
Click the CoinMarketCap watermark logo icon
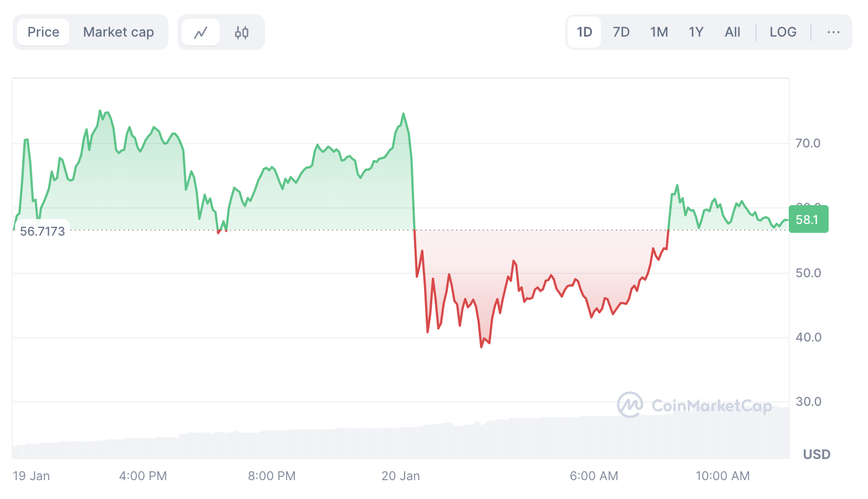tap(630, 405)
